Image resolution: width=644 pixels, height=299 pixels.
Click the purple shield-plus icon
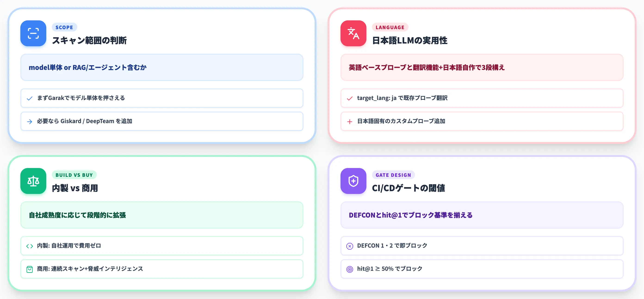[353, 181]
